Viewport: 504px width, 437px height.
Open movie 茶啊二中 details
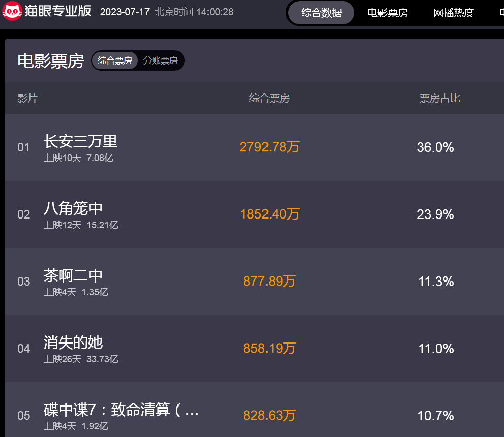coord(73,275)
